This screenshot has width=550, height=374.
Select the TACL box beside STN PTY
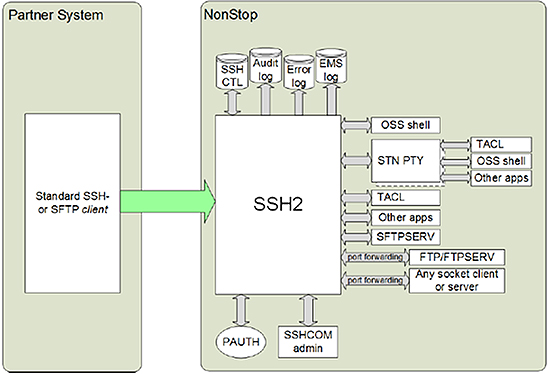[x=501, y=145]
